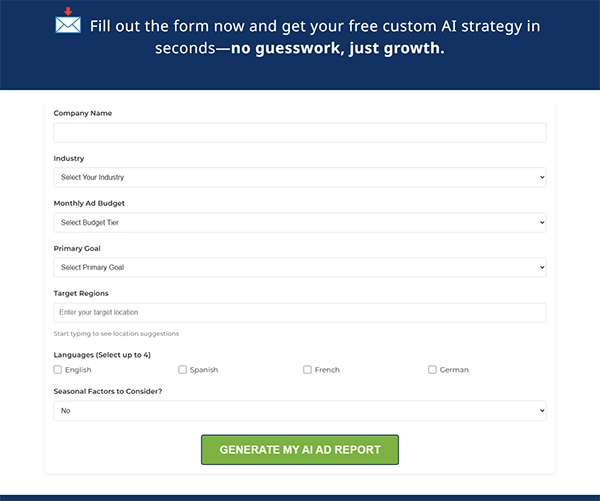This screenshot has width=600, height=501.
Task: Open the Select Primary Goal dropdown
Action: point(300,267)
